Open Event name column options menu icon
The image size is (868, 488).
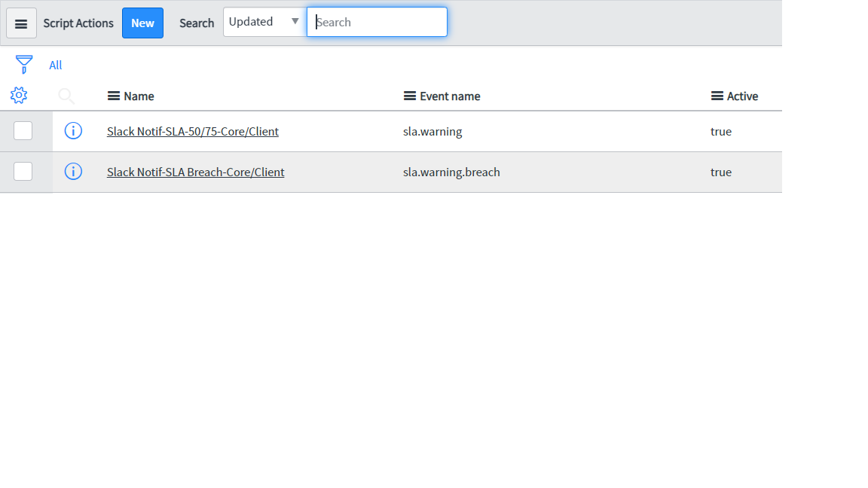pos(410,96)
